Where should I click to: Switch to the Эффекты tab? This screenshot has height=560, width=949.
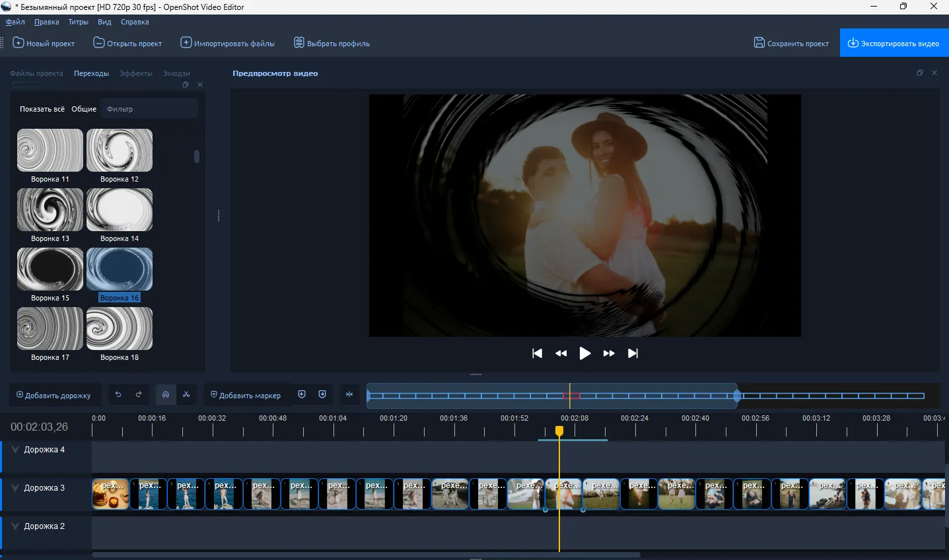tap(135, 73)
